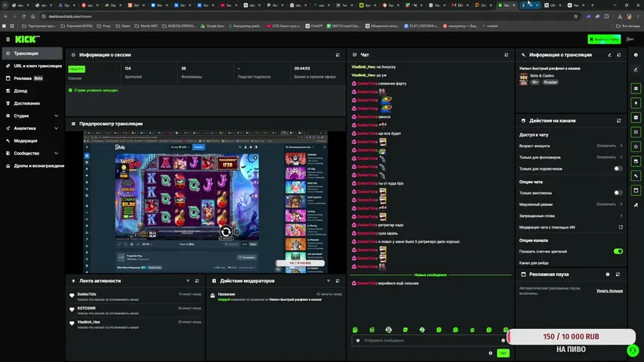Open Достижения sidebar item
This screenshot has width=644, height=362.
point(32,103)
